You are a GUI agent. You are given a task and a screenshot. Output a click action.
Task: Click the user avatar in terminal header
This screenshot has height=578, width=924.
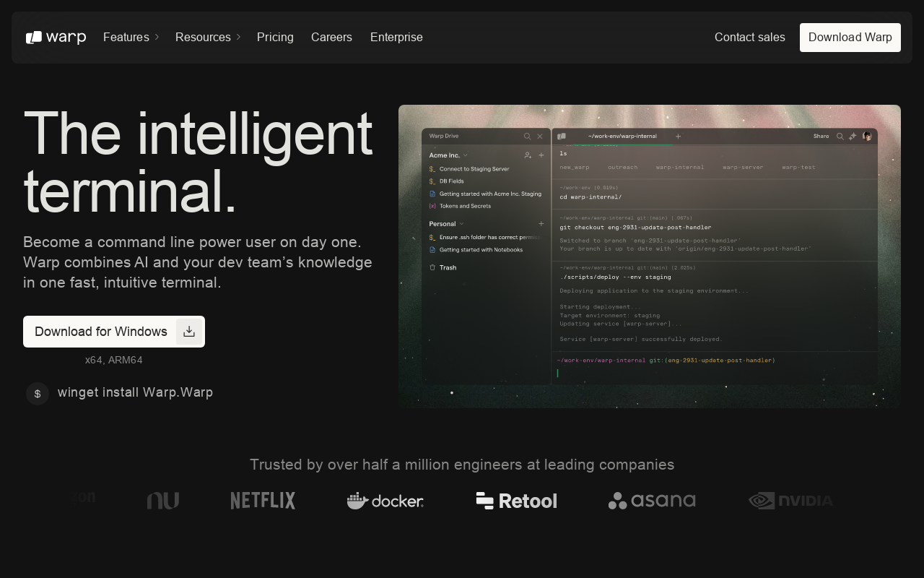tap(867, 136)
